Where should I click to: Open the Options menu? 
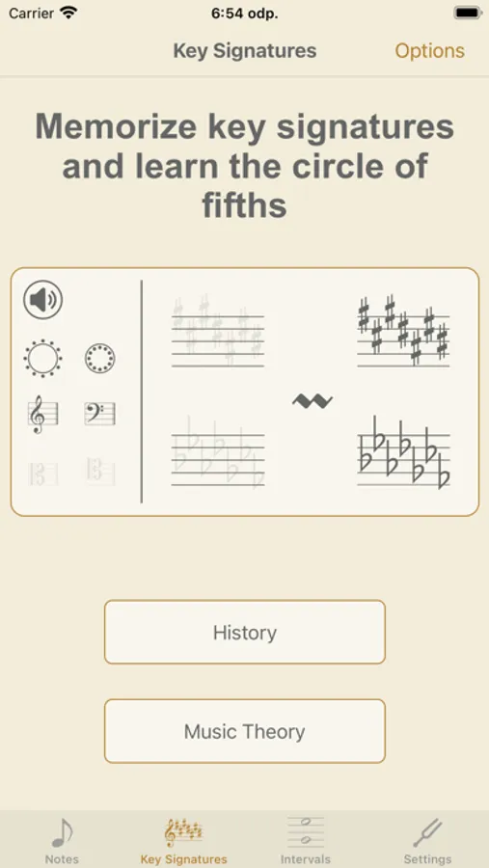(430, 51)
